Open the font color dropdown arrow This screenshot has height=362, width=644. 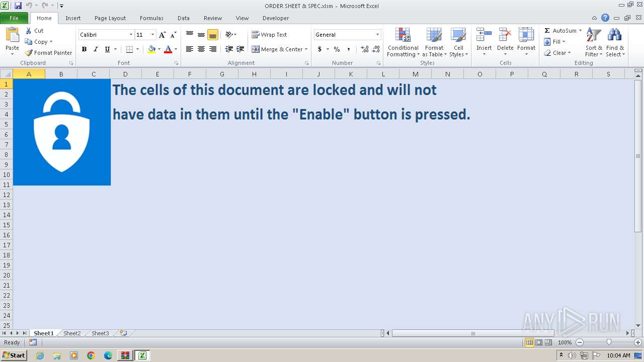[176, 49]
